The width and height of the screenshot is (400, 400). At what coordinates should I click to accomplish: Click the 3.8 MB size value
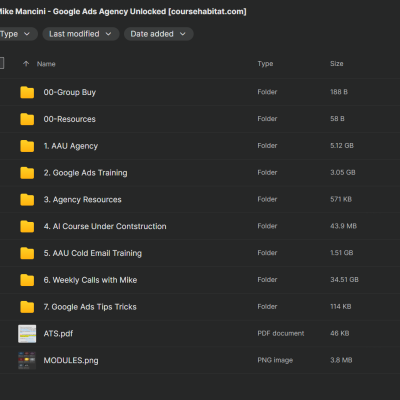point(341,360)
